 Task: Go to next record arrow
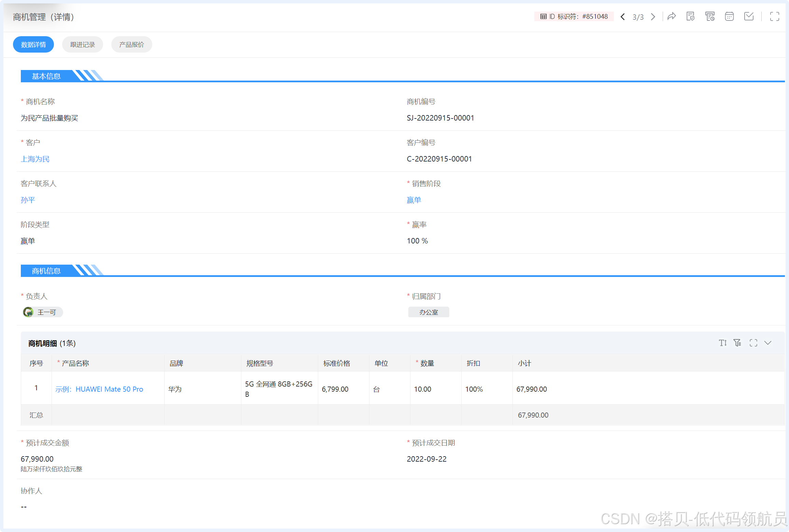click(653, 17)
